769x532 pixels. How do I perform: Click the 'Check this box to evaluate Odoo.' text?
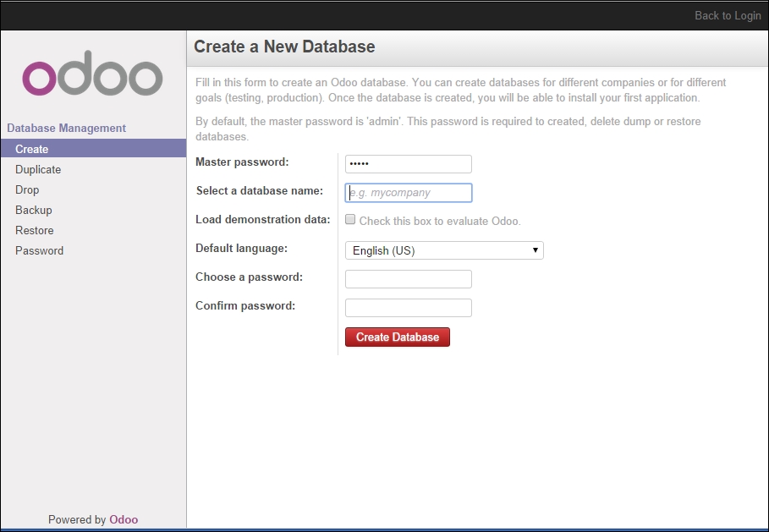tap(440, 221)
